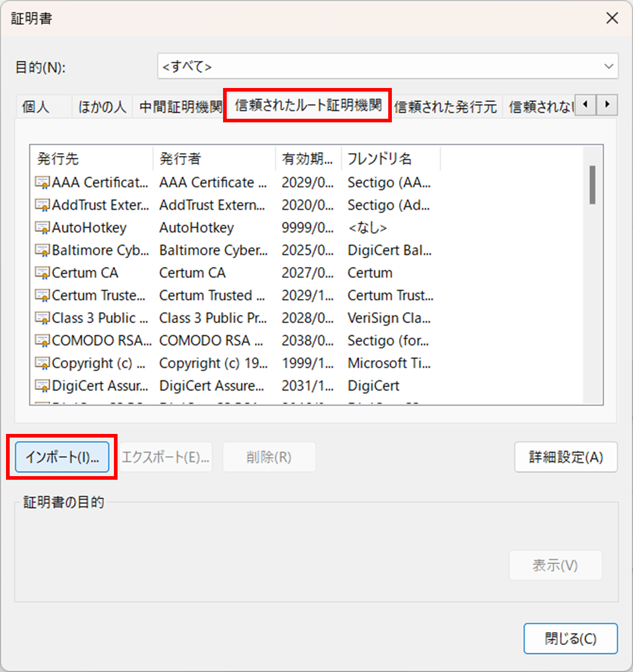Click the certificate icon beside AAA Certificate row
This screenshot has height=672, width=633.
tap(42, 183)
